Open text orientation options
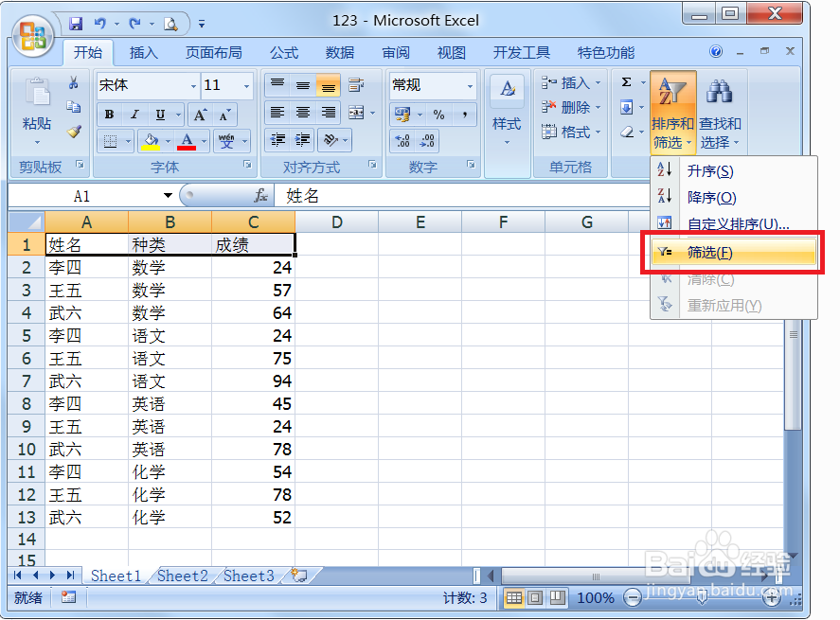Viewport: 840px width, 620px height. (x=331, y=140)
